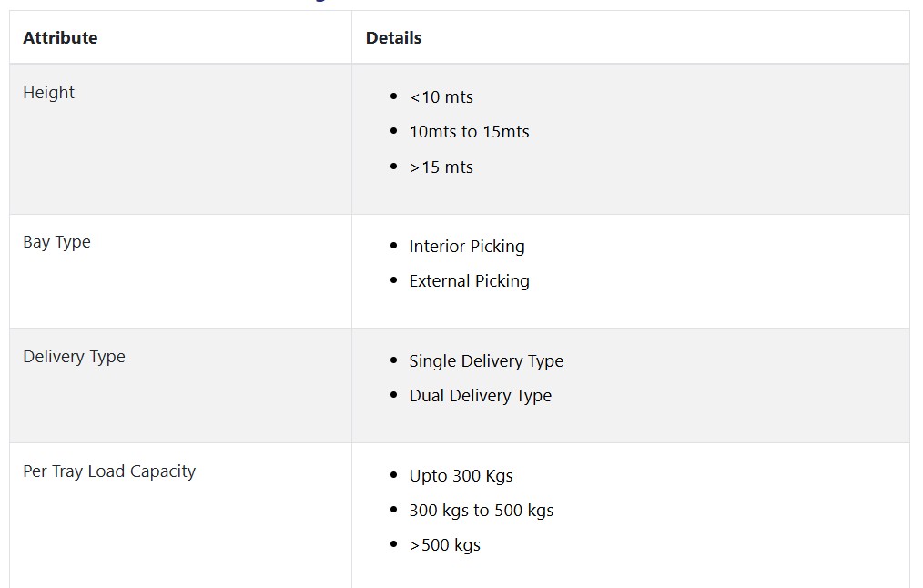Click 'Interior Picking' text

pos(467,247)
